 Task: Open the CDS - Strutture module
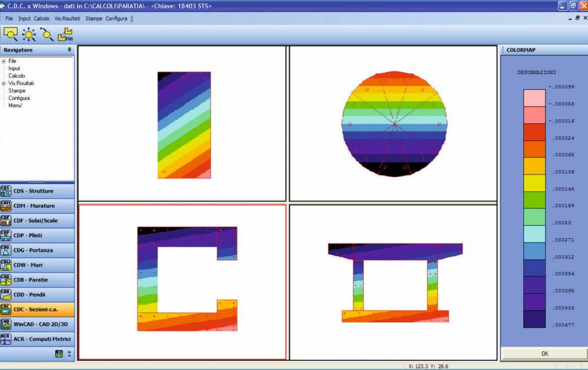37,191
